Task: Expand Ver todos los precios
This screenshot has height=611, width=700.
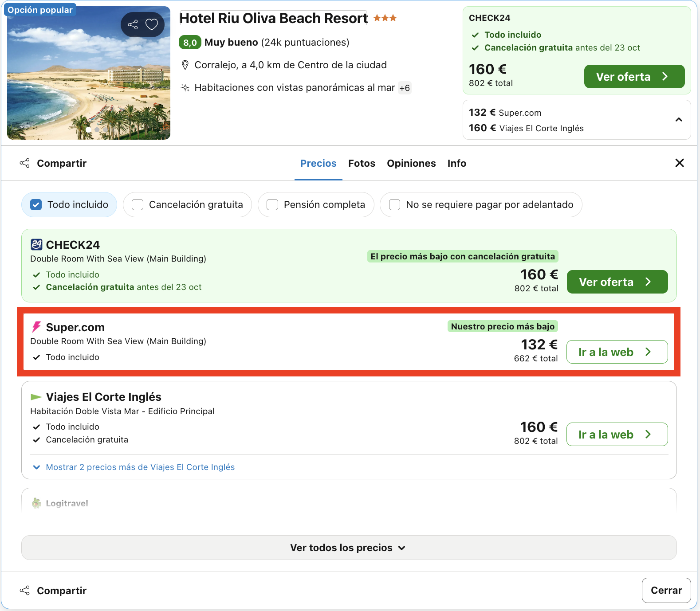Action: [349, 548]
